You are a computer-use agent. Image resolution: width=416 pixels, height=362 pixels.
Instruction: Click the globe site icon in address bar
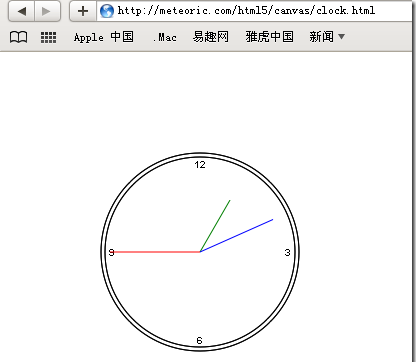click(x=107, y=11)
